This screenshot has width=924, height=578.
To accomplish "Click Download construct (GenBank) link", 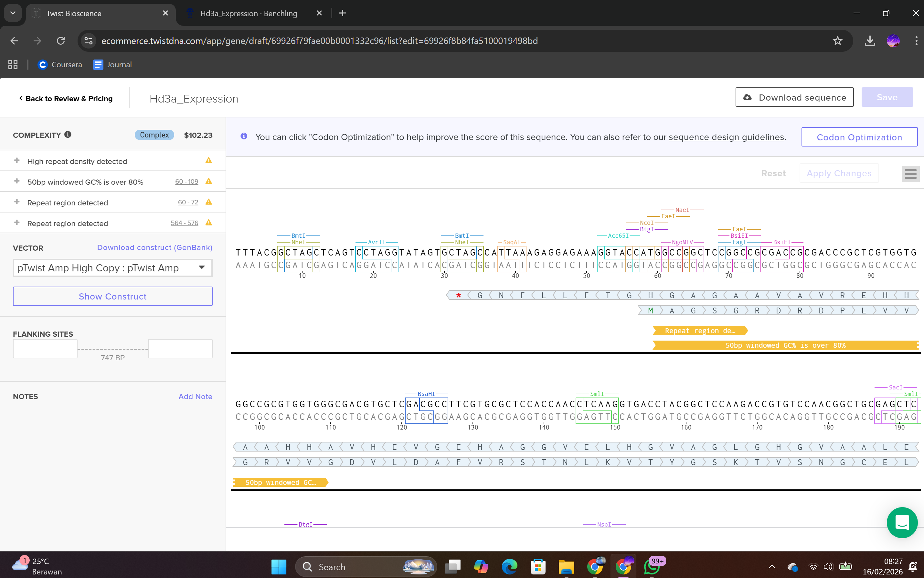I will (x=154, y=247).
